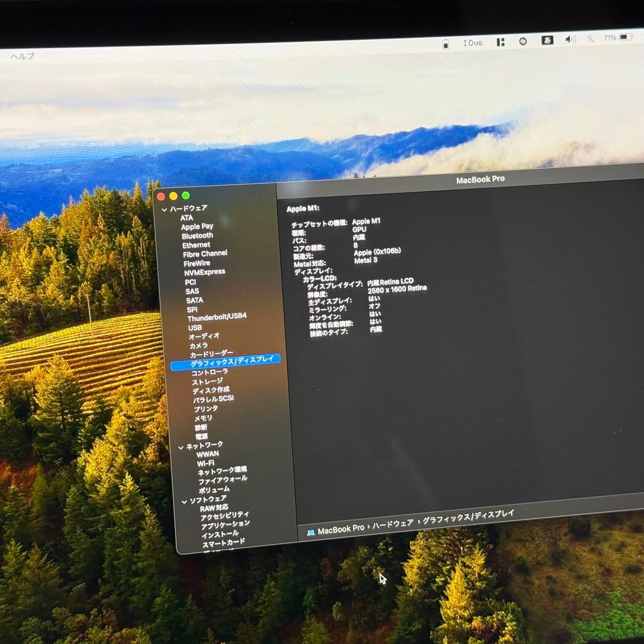
Task: Select SAS in the sidebar
Action: click(x=192, y=291)
